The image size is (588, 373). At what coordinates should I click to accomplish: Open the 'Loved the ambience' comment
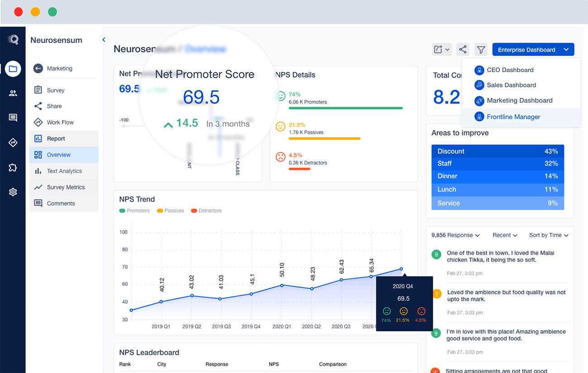pyautogui.click(x=506, y=296)
